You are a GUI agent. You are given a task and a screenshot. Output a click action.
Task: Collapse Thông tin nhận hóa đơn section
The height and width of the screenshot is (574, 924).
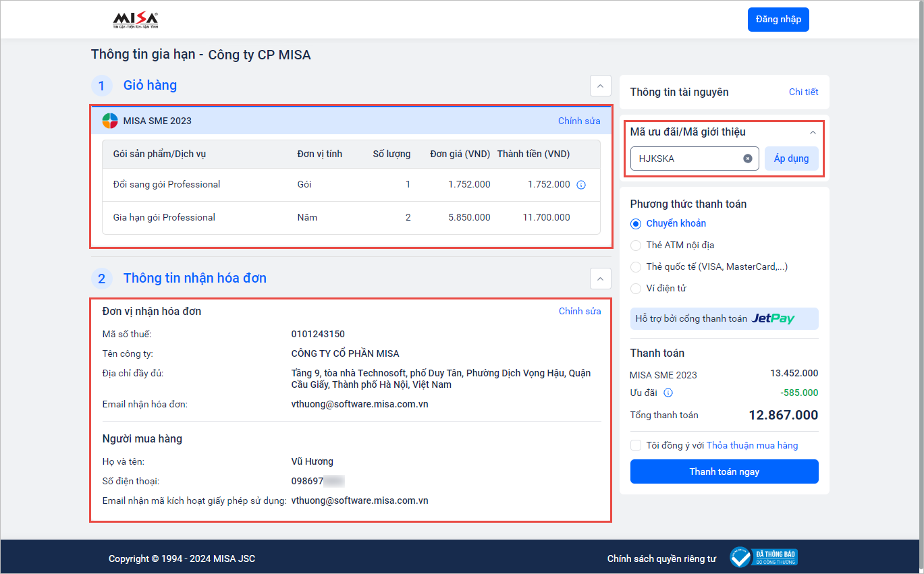(600, 279)
